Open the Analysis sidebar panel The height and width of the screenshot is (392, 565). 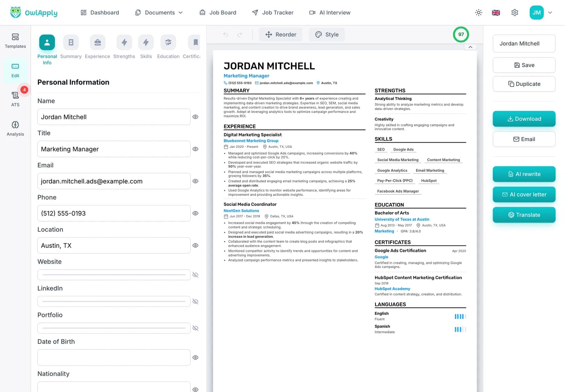[15, 128]
